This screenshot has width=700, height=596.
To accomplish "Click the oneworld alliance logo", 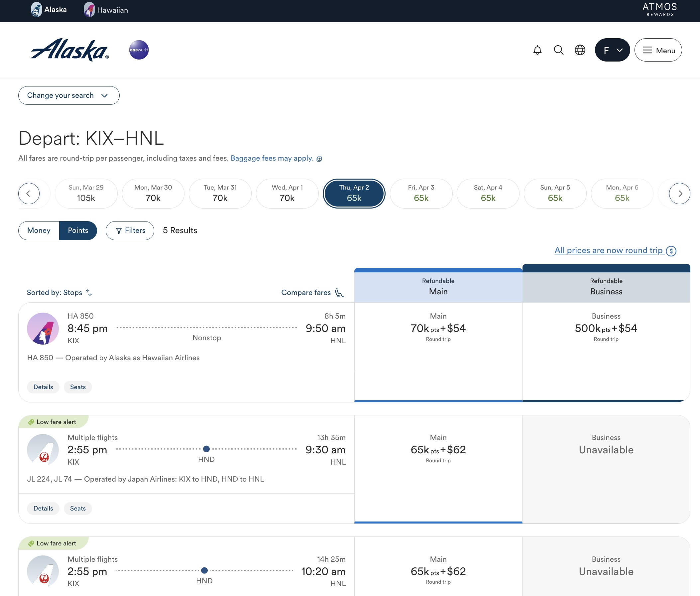I will pos(139,50).
